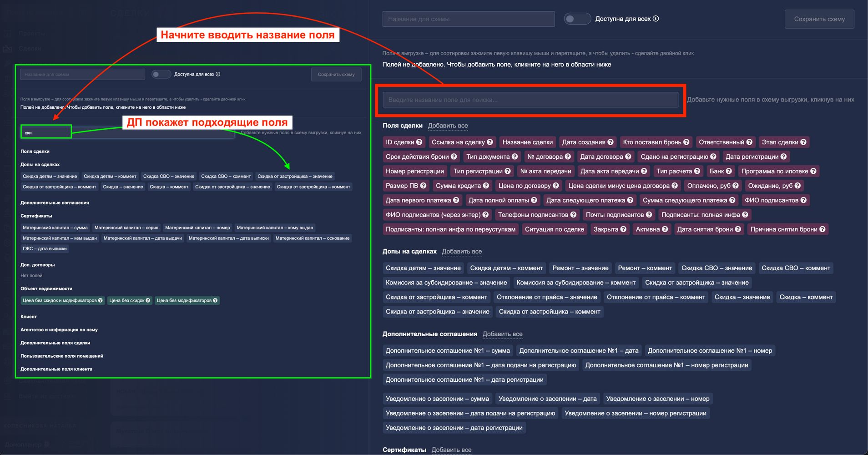Viewport: 868px width, 455px height.
Task: Click the question mark on 'Размер ПВ'
Action: 423,186
